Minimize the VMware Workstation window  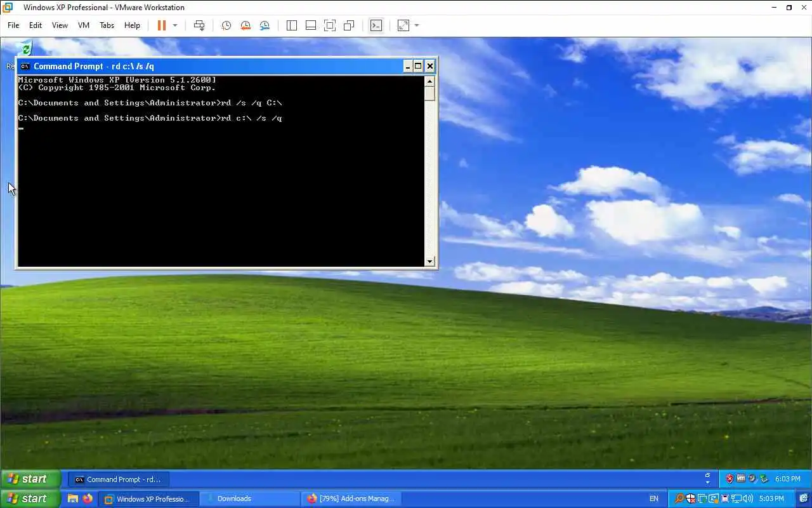tap(775, 8)
